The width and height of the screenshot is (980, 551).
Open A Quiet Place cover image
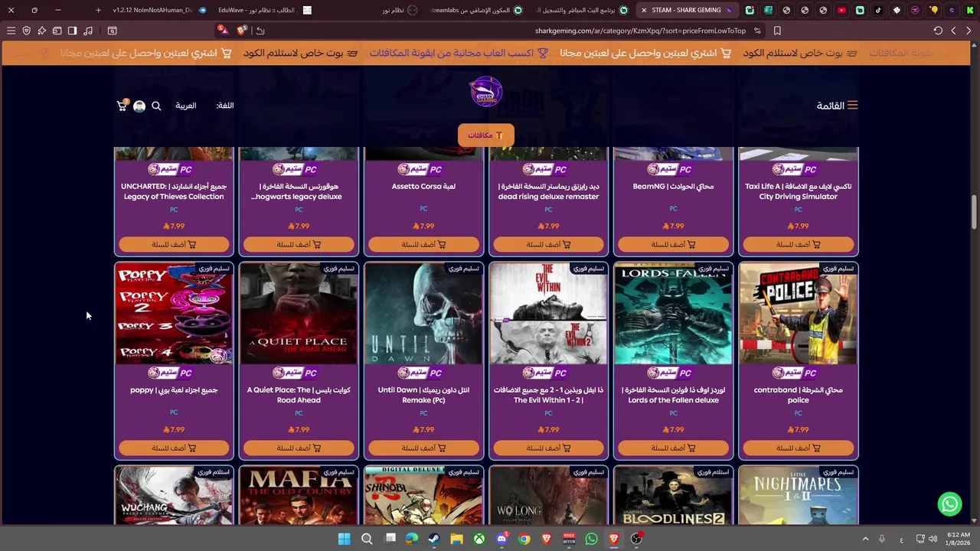299,314
